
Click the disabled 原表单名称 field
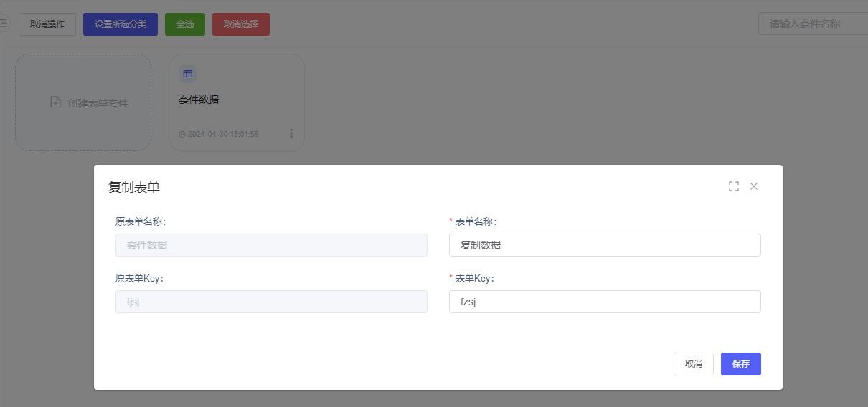pos(271,245)
